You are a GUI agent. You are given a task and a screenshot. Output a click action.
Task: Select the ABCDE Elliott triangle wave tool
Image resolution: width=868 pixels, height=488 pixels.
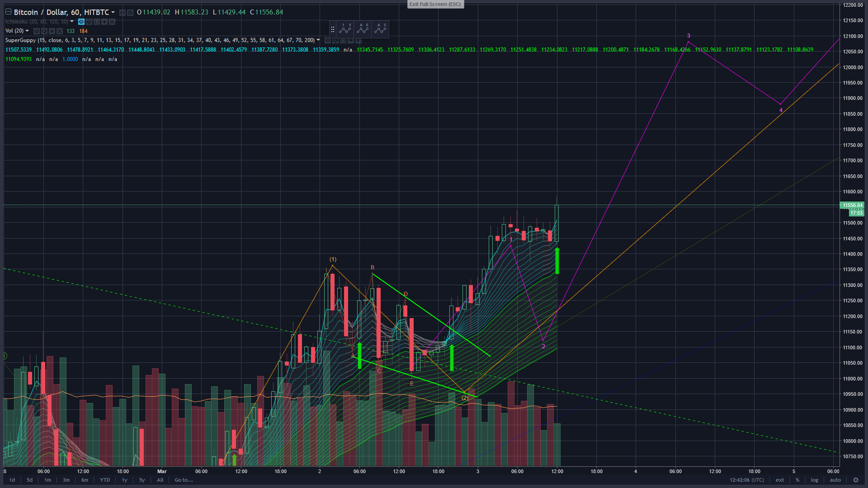(x=363, y=29)
